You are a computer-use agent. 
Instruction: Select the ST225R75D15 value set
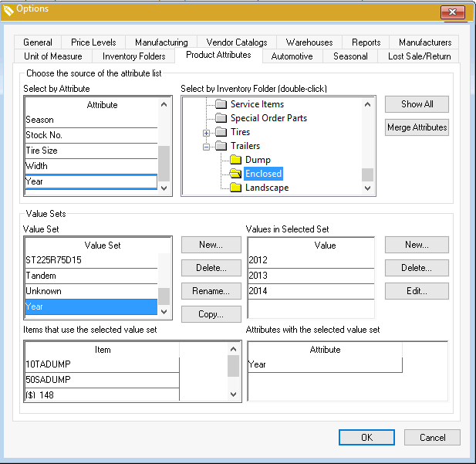[91, 260]
